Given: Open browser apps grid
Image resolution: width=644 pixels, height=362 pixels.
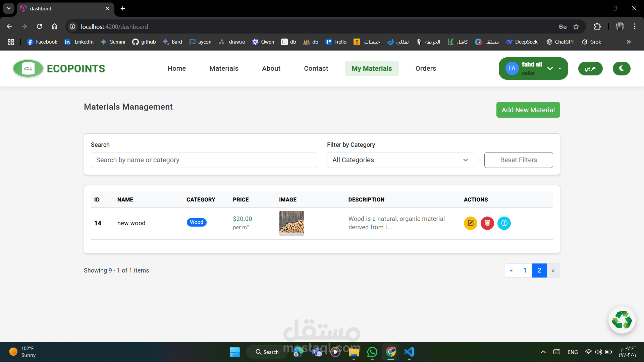Looking at the screenshot, I should 11,42.
